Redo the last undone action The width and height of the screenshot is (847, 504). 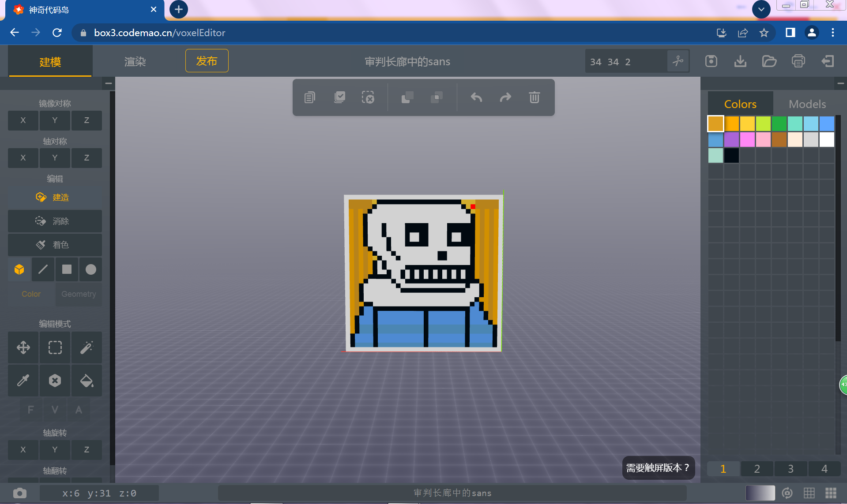(505, 97)
